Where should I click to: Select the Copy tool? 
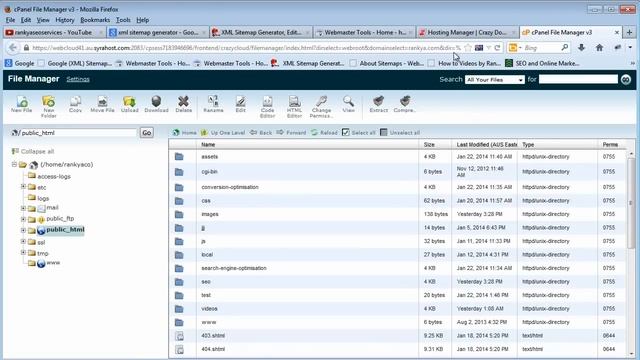point(76,104)
